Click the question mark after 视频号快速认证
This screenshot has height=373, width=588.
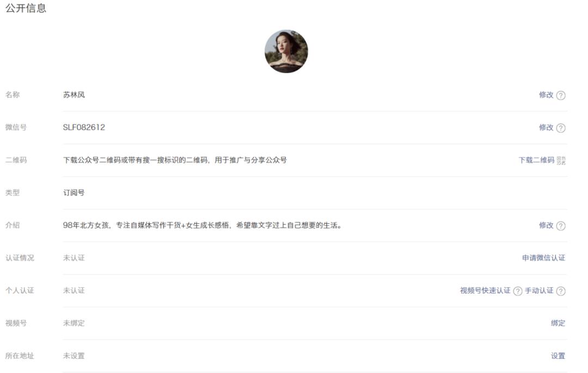point(518,290)
